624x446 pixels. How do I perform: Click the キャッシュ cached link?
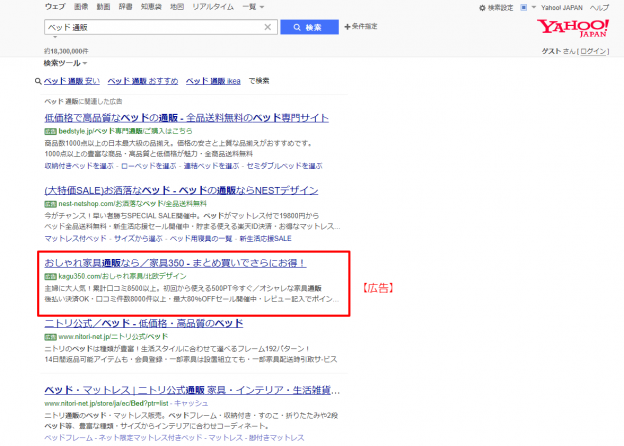(191, 403)
